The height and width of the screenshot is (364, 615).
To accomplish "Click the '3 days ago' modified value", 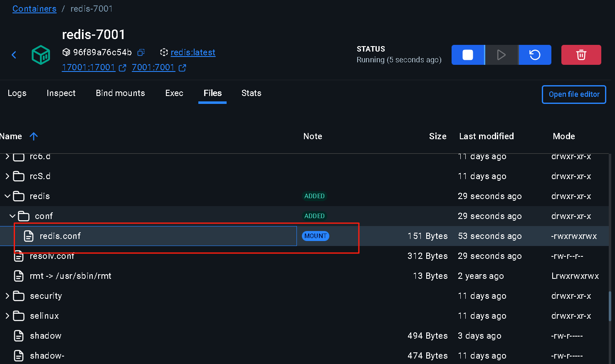I will coord(480,336).
